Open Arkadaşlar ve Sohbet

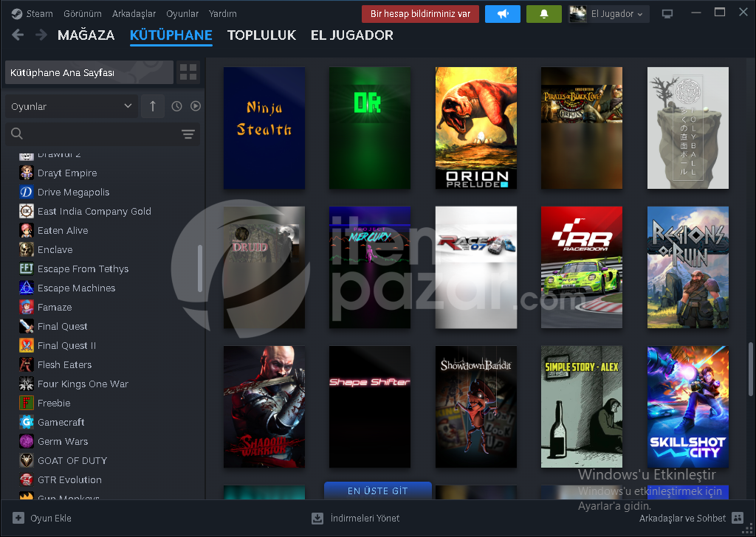(x=691, y=519)
